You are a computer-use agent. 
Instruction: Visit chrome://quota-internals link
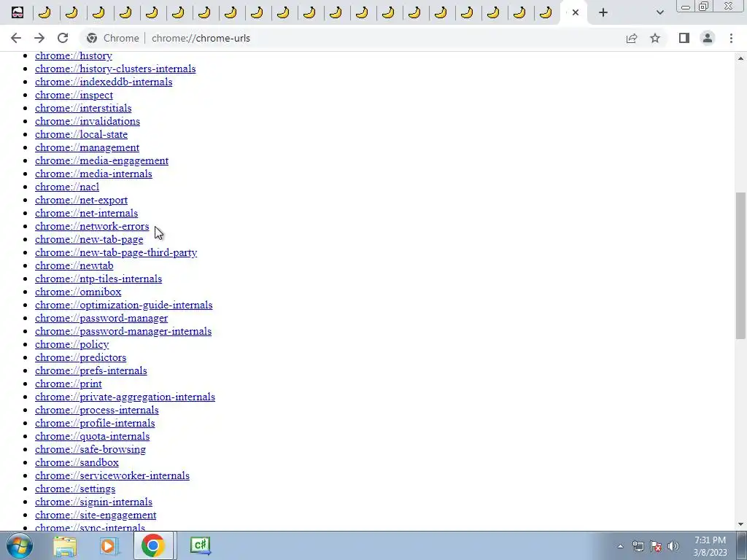92,436
